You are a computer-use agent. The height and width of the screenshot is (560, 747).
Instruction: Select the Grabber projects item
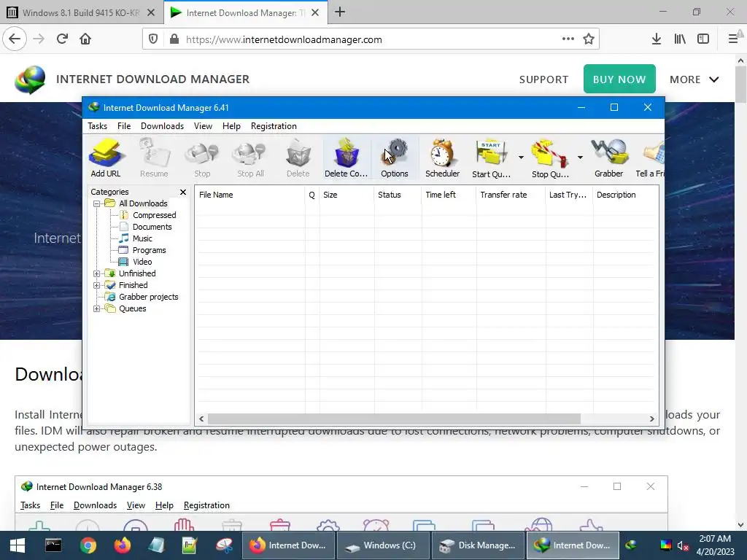point(148,297)
